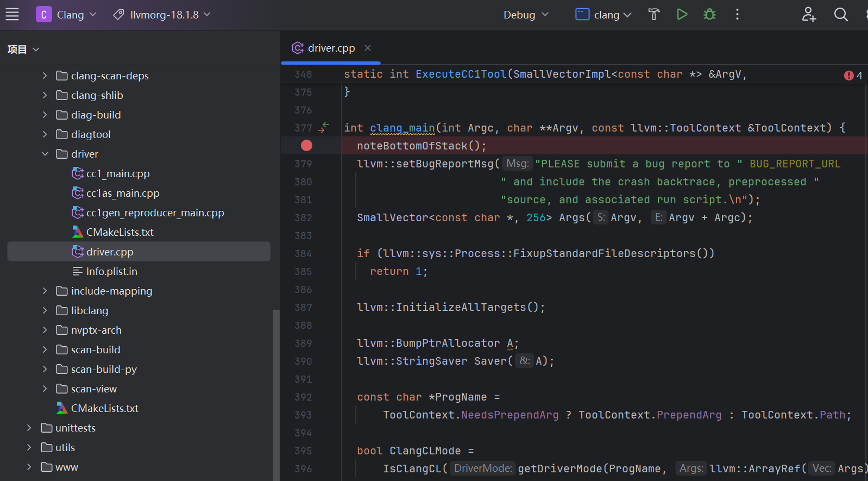Expand the include-mapping folder
Screen dimensions: 868x481
[x=45, y=291]
